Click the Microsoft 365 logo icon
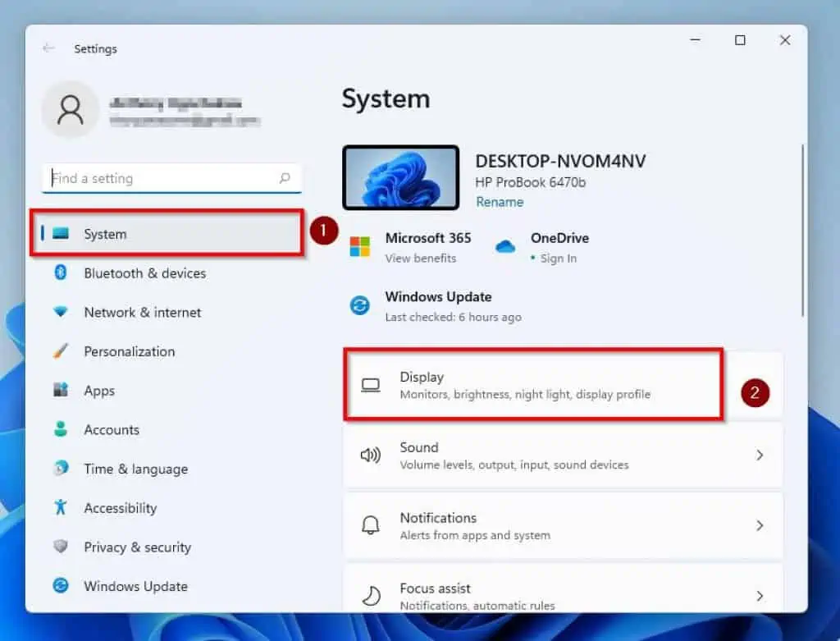Screen dimensions: 840x641 coord(360,247)
